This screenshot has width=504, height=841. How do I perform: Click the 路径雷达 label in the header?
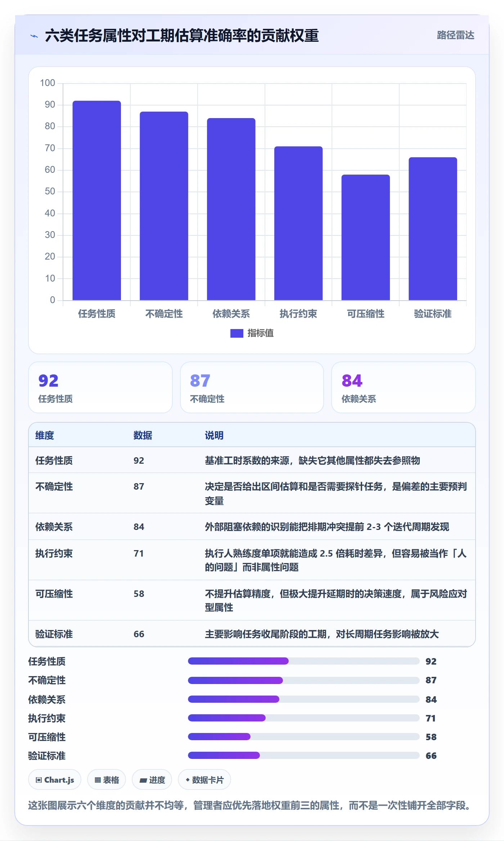coord(455,35)
